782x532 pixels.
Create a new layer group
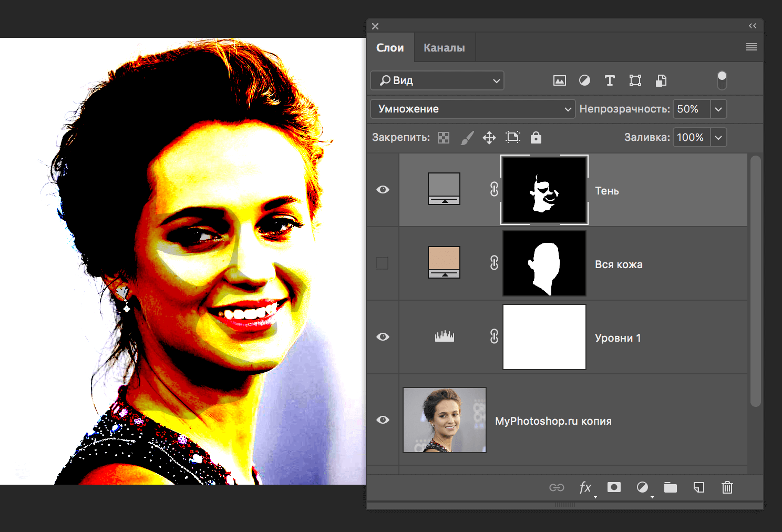tap(671, 487)
